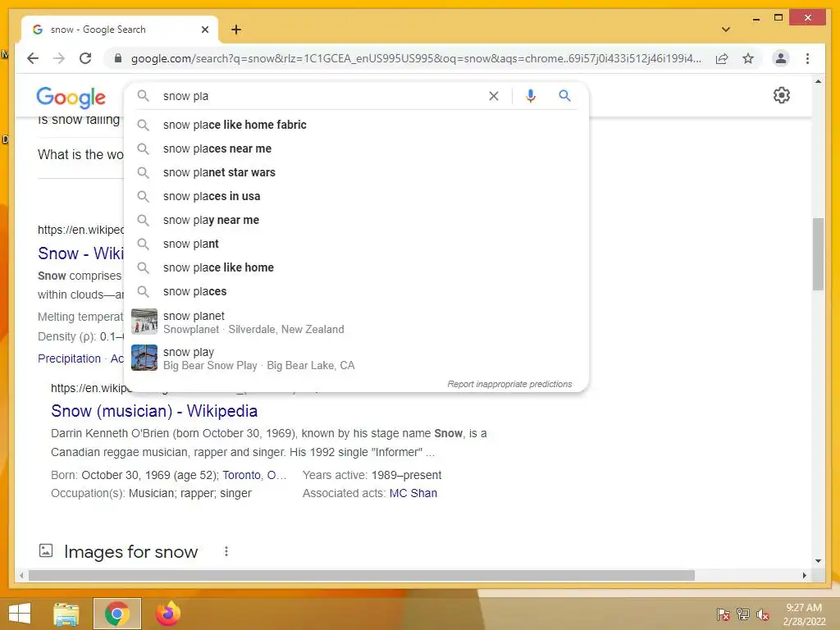Open the Windows Start button

coord(20,614)
